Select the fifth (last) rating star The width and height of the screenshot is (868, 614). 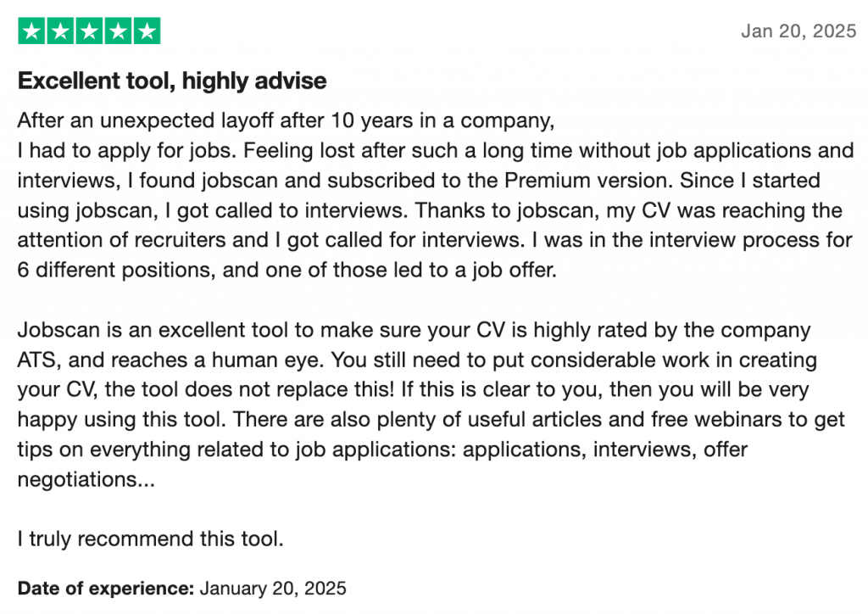147,31
